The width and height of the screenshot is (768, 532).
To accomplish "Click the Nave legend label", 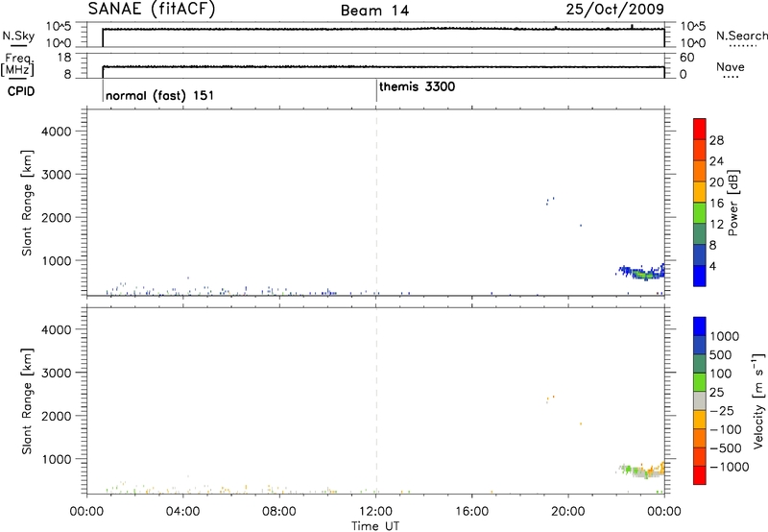I will 731,67.
